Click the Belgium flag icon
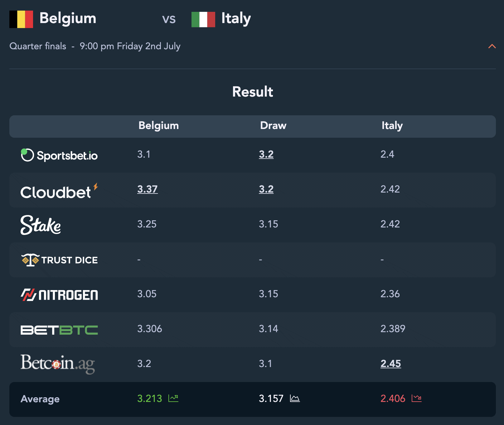 tap(21, 19)
